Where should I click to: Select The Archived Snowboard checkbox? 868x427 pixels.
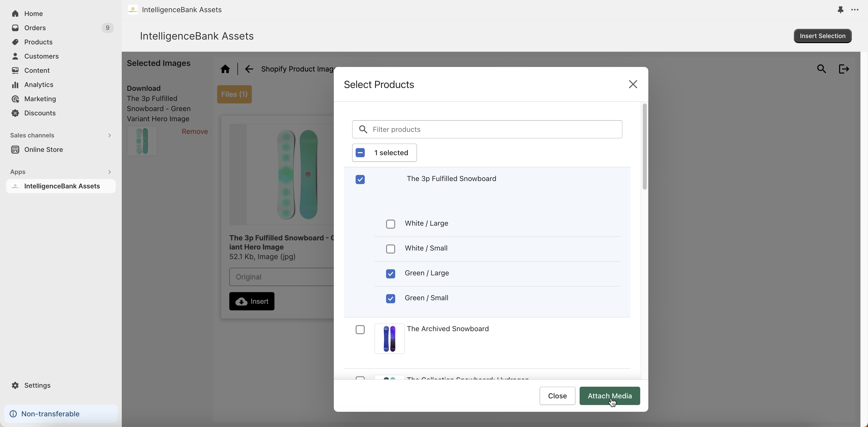point(360,330)
